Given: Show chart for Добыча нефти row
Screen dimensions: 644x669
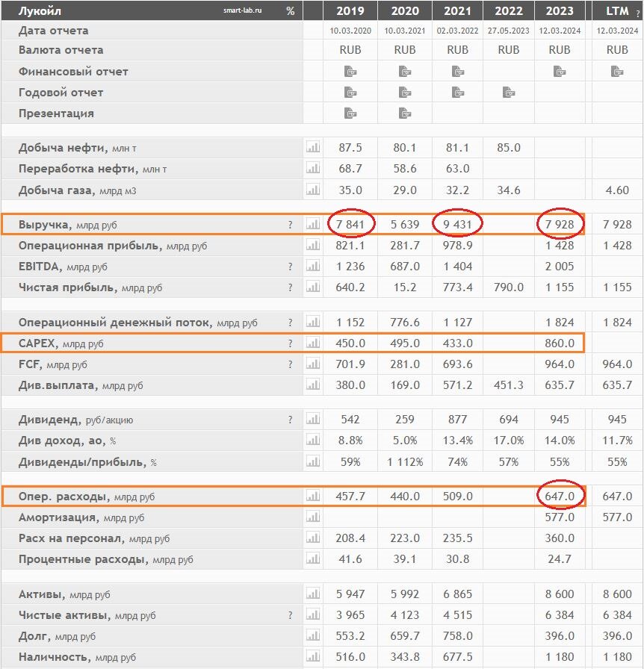Looking at the screenshot, I should point(313,148).
